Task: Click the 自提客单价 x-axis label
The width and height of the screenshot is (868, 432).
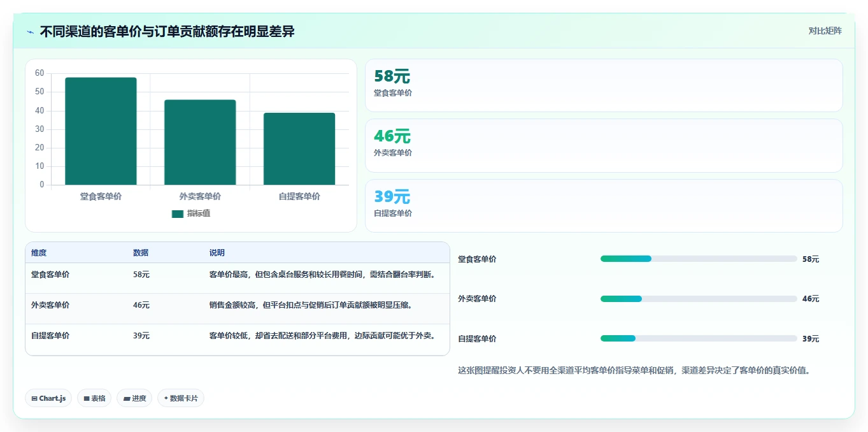Action: pyautogui.click(x=299, y=196)
